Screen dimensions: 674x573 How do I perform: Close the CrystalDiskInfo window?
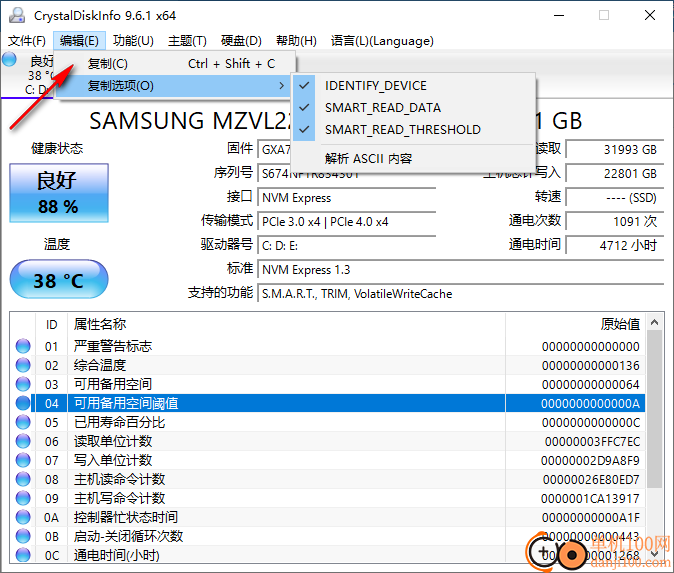(x=650, y=15)
